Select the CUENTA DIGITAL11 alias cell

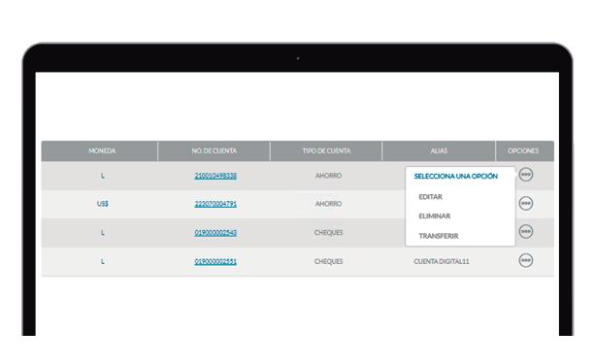442,261
